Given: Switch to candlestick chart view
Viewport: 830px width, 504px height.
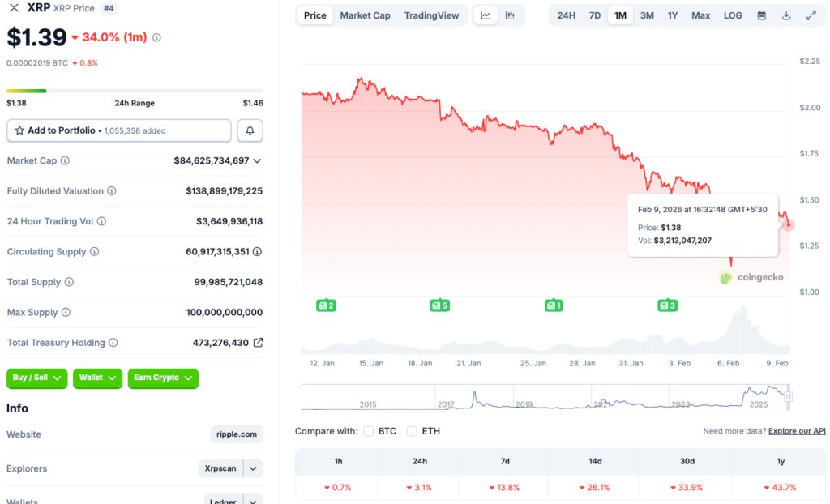Looking at the screenshot, I should [510, 15].
